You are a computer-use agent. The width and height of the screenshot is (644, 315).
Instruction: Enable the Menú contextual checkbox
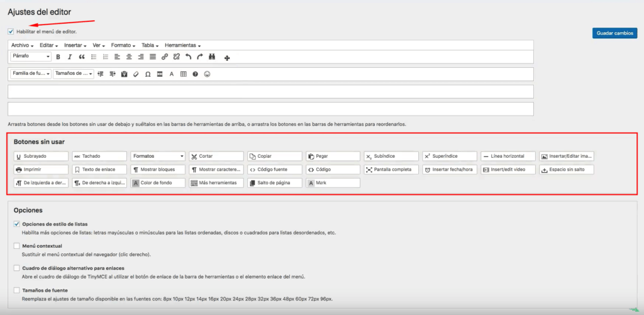point(17,246)
